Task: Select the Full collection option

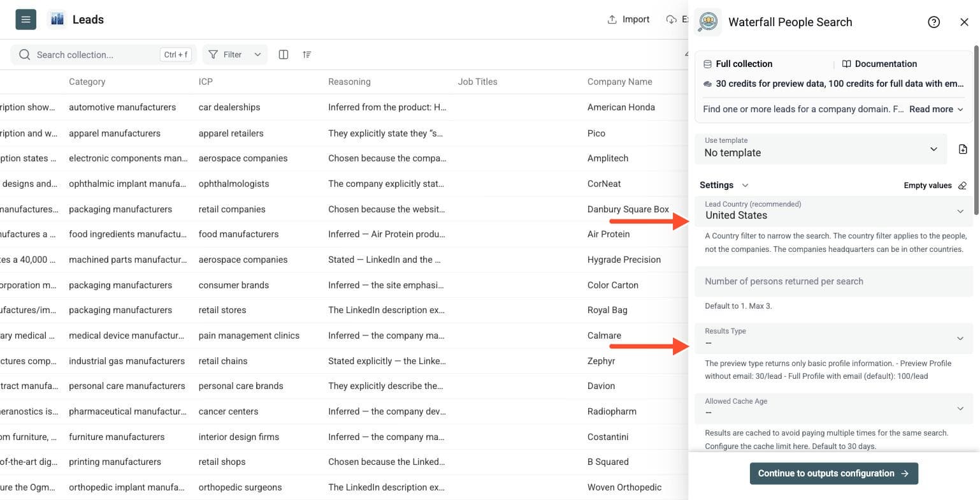Action: click(738, 64)
